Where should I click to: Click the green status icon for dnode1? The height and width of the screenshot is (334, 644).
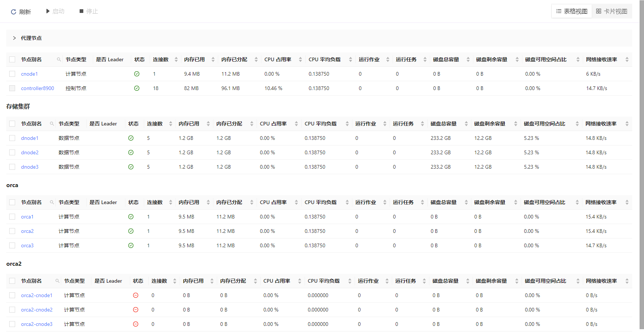(x=131, y=138)
